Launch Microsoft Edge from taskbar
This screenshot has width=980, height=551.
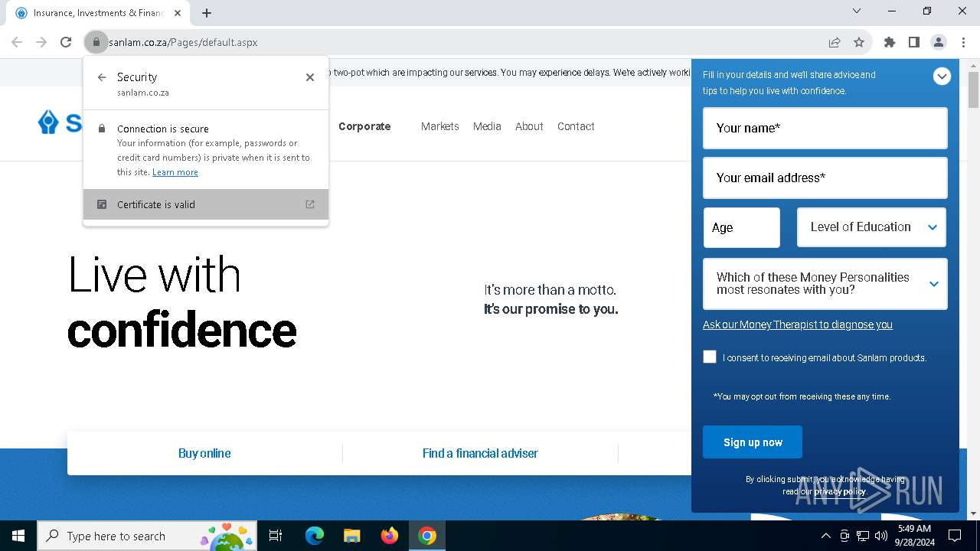tap(315, 536)
